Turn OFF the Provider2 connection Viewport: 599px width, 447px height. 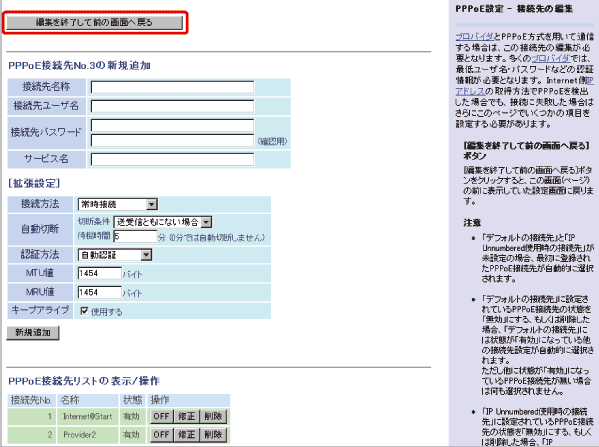161,435
